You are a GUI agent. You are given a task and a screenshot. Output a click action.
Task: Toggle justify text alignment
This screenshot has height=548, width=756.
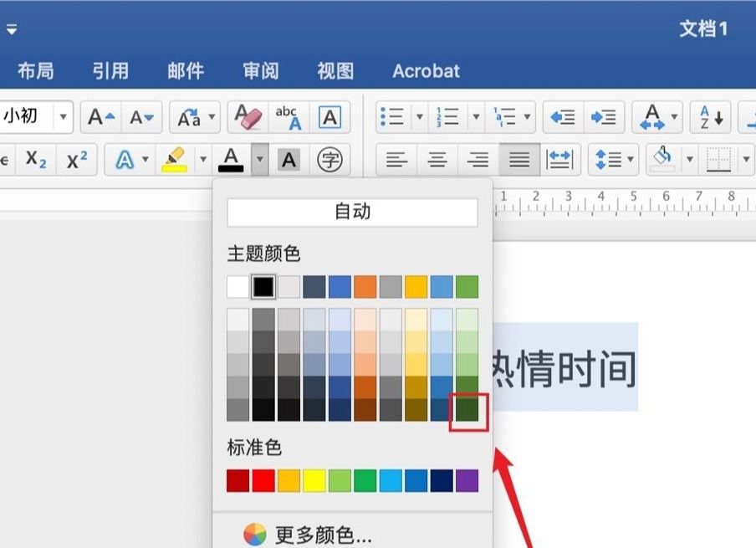[519, 159]
